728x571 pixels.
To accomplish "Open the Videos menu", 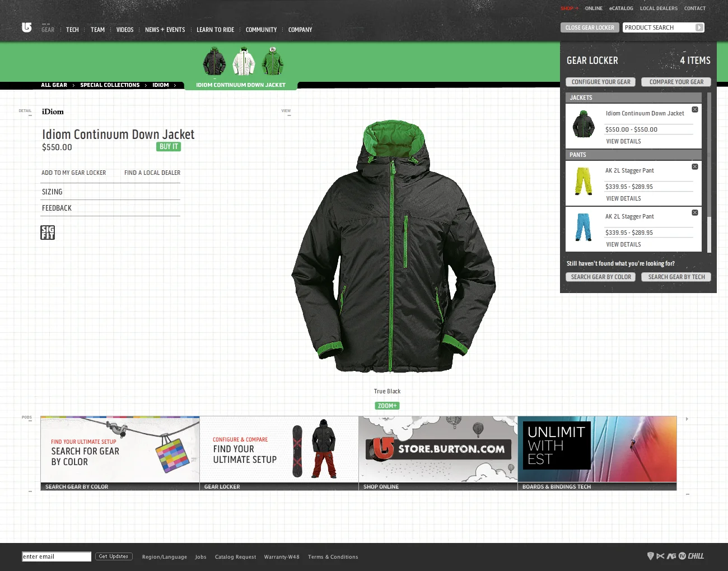I will pyautogui.click(x=125, y=30).
